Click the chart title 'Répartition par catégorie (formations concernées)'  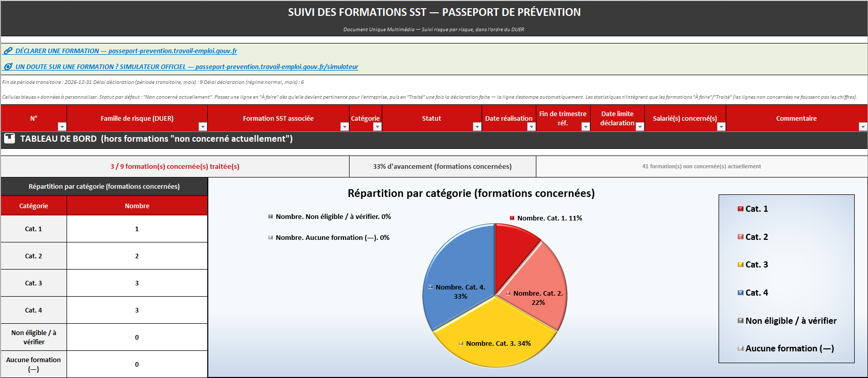[471, 193]
